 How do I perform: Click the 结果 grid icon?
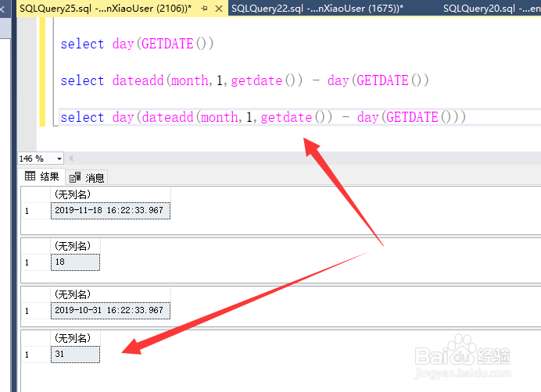tap(30, 176)
